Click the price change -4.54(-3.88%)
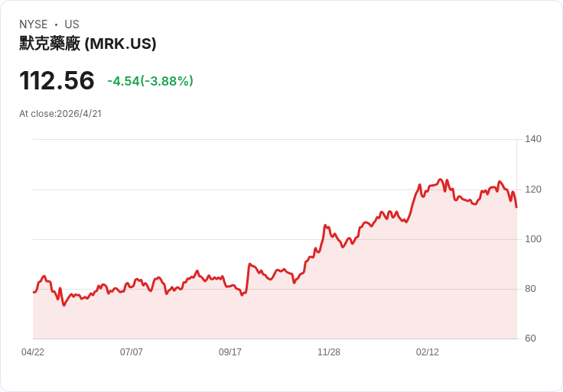This screenshot has width=563, height=392. pyautogui.click(x=151, y=81)
